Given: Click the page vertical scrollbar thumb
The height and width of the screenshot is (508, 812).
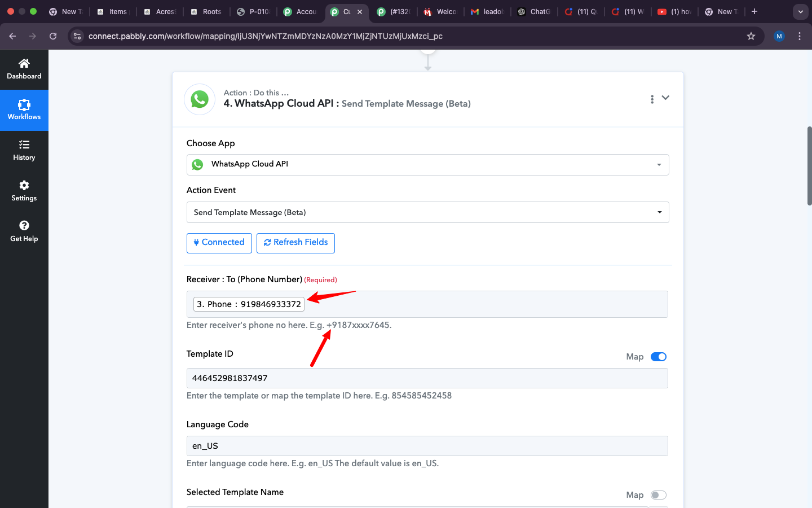Looking at the screenshot, I should point(809,166).
